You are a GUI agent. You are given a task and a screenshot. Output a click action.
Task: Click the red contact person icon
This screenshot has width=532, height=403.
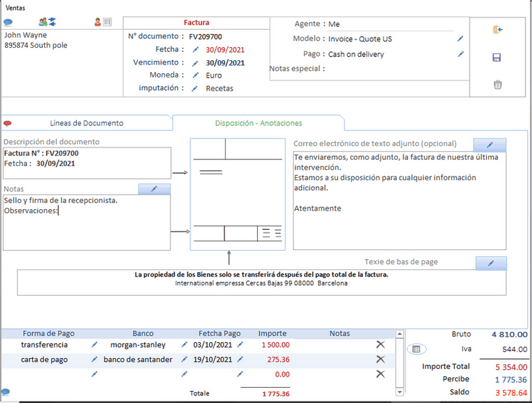click(98, 22)
